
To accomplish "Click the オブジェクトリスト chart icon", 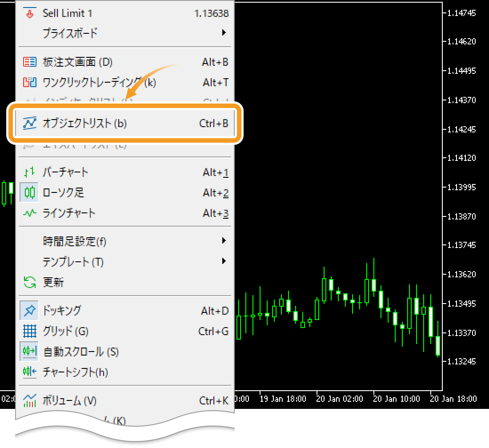I will click(x=30, y=123).
